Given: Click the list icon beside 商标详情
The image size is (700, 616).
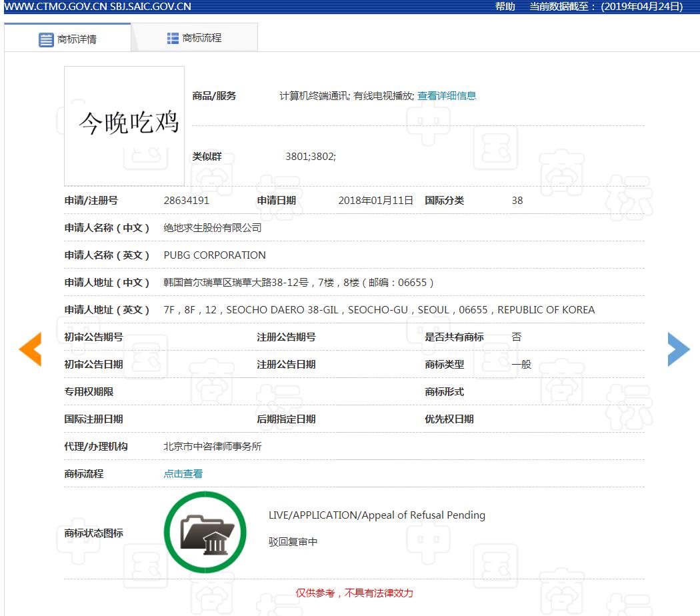Looking at the screenshot, I should coord(46,40).
